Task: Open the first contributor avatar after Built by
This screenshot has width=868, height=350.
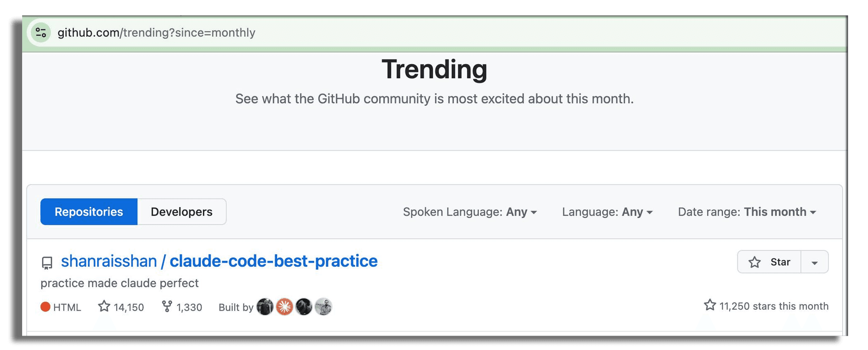Action: point(265,307)
